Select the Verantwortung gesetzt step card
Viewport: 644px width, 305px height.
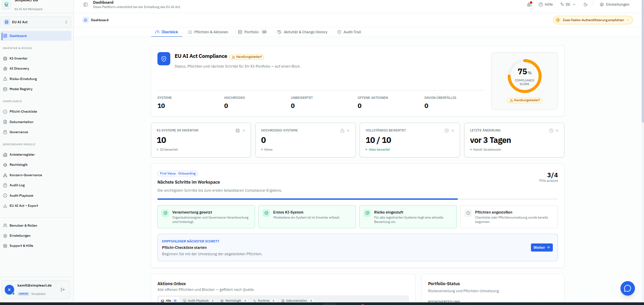[x=206, y=217]
